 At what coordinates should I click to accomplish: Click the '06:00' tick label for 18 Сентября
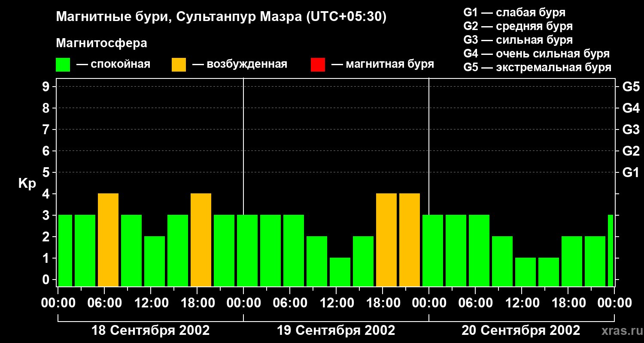coord(104,303)
